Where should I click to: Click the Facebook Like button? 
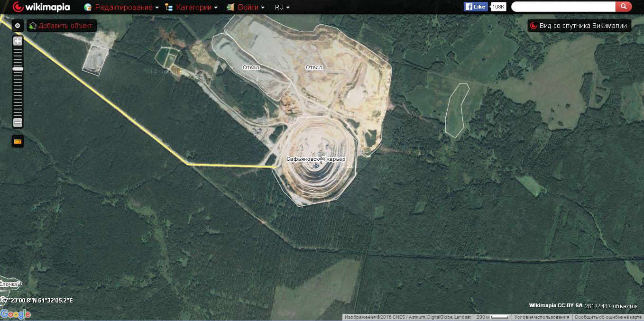[x=476, y=7]
